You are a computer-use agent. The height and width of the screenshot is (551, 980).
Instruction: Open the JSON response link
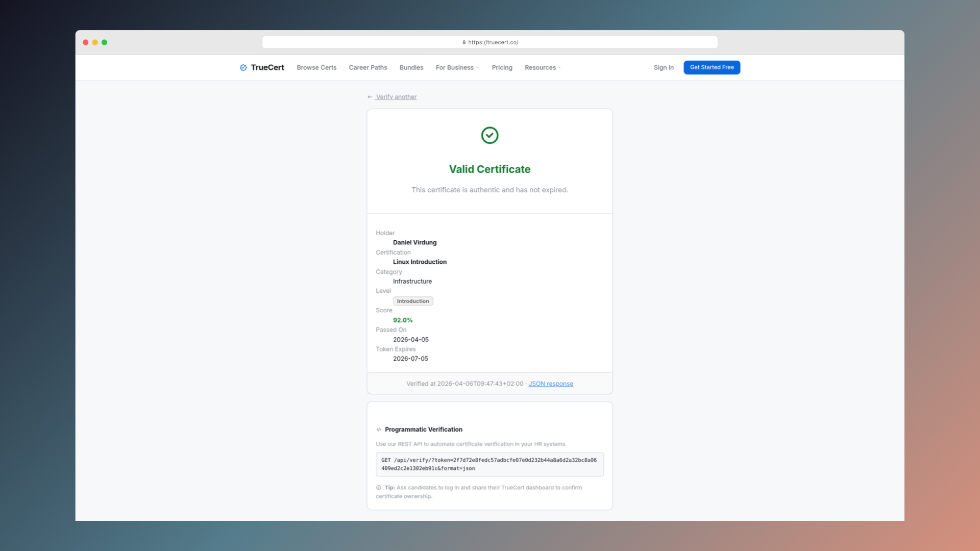(551, 384)
